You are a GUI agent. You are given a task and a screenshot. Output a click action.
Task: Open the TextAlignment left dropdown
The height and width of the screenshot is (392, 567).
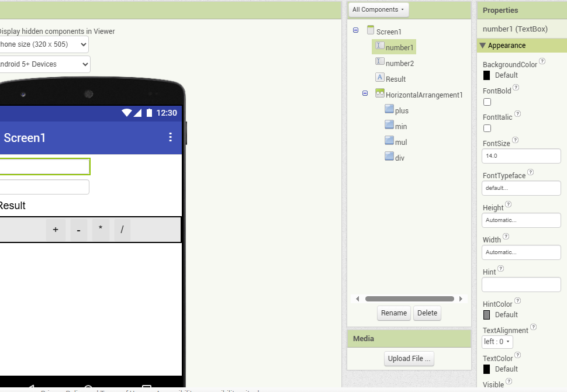(497, 342)
